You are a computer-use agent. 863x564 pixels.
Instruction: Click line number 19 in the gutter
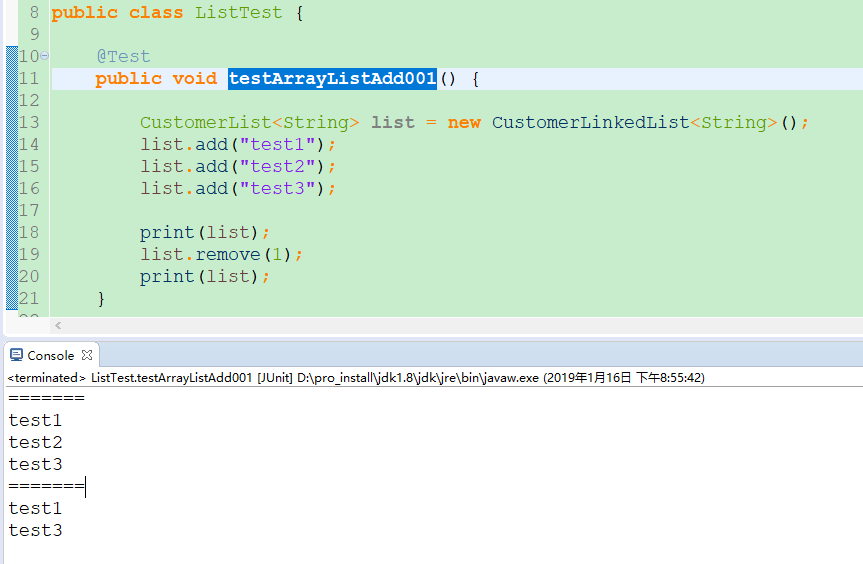(29, 254)
